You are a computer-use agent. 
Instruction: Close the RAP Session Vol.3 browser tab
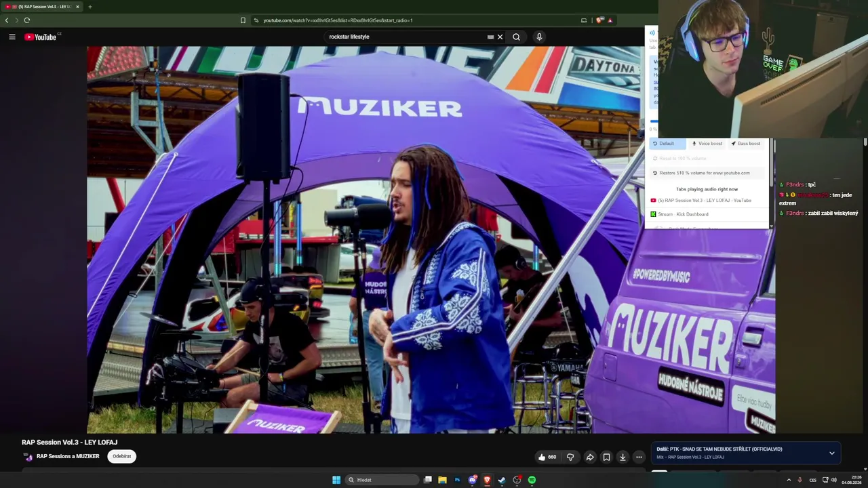[77, 7]
